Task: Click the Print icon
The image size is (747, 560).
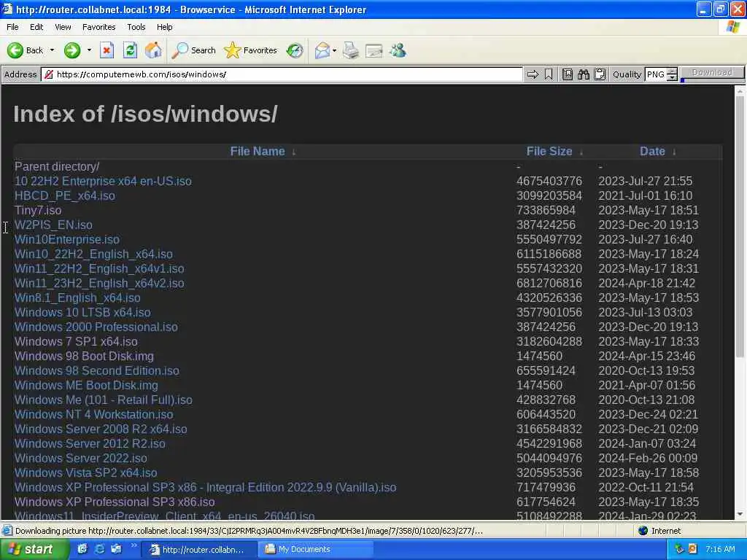Action: 351,50
